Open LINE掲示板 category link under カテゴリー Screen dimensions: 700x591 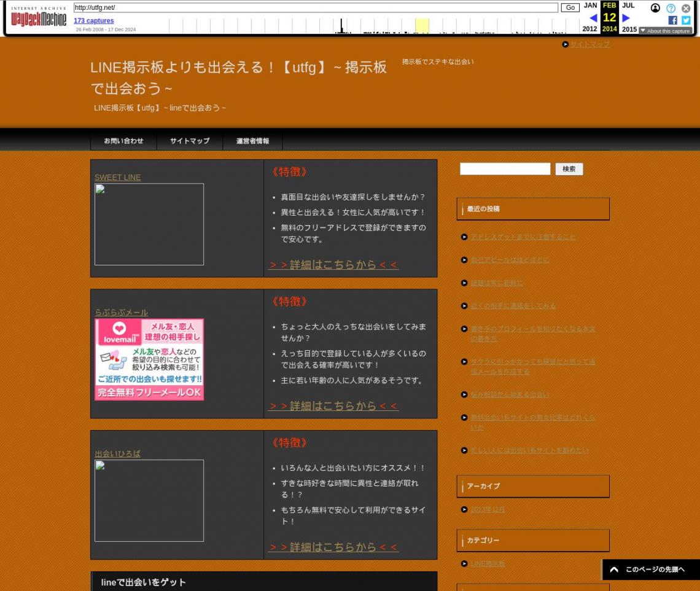(488, 564)
